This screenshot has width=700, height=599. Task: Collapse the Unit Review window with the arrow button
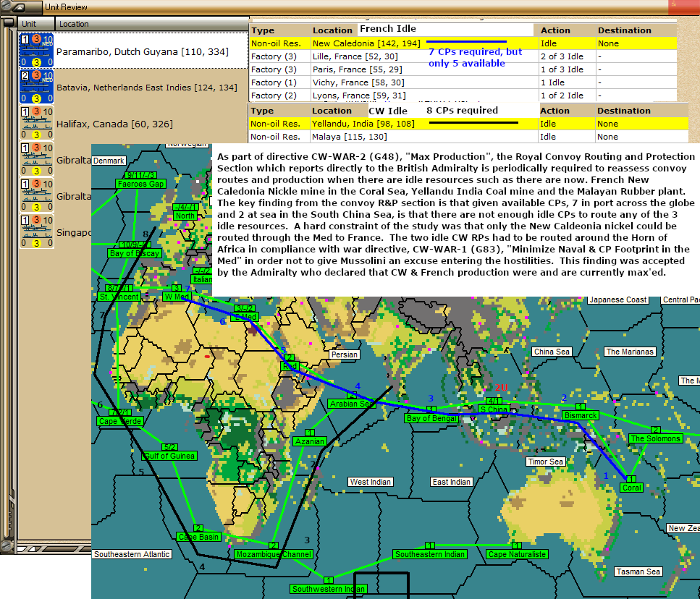click(x=21, y=7)
